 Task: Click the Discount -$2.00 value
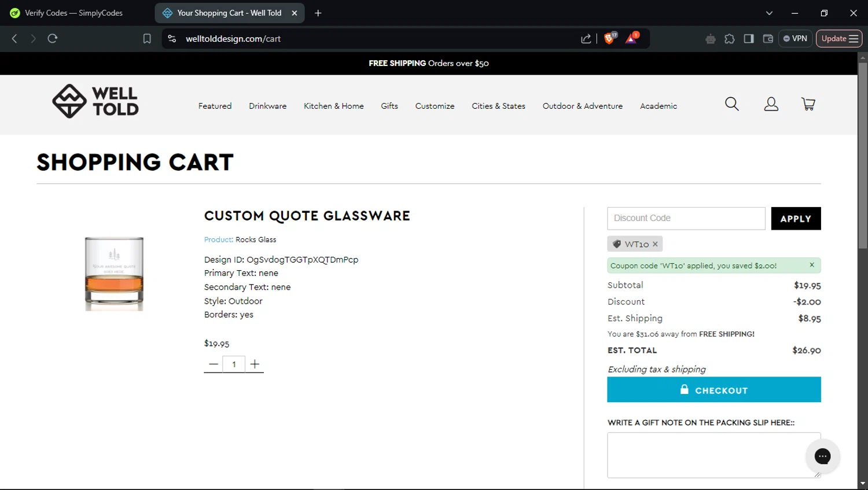(x=807, y=302)
